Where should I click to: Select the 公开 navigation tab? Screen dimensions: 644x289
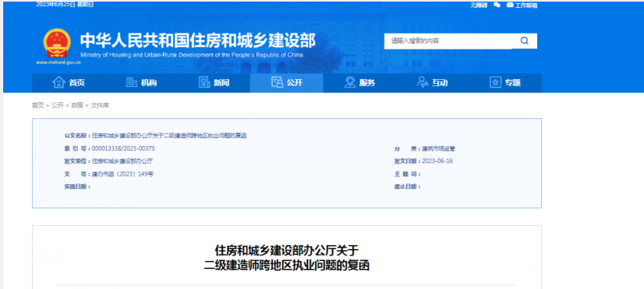[286, 83]
